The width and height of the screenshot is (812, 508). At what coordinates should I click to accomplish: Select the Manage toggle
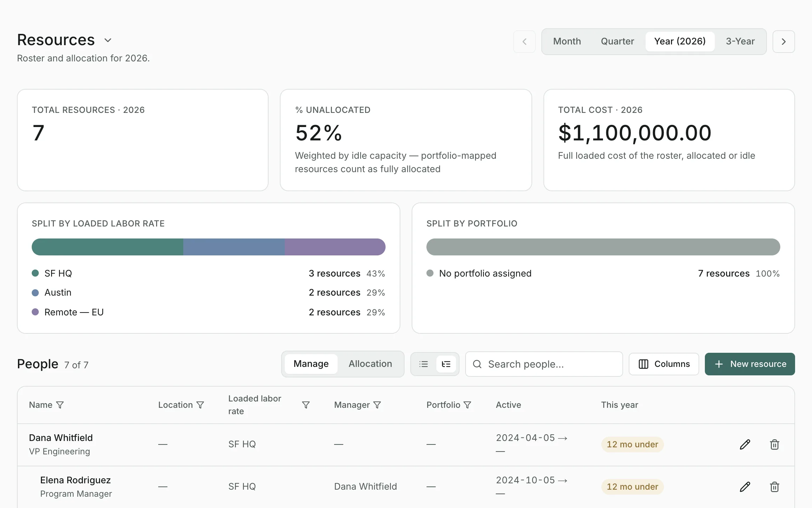(x=311, y=364)
